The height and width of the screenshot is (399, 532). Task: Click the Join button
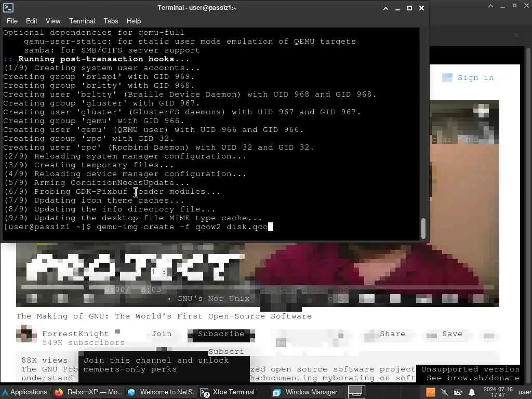(161, 334)
